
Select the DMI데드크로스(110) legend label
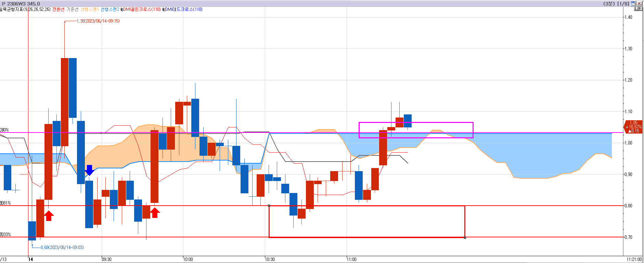[184, 10]
